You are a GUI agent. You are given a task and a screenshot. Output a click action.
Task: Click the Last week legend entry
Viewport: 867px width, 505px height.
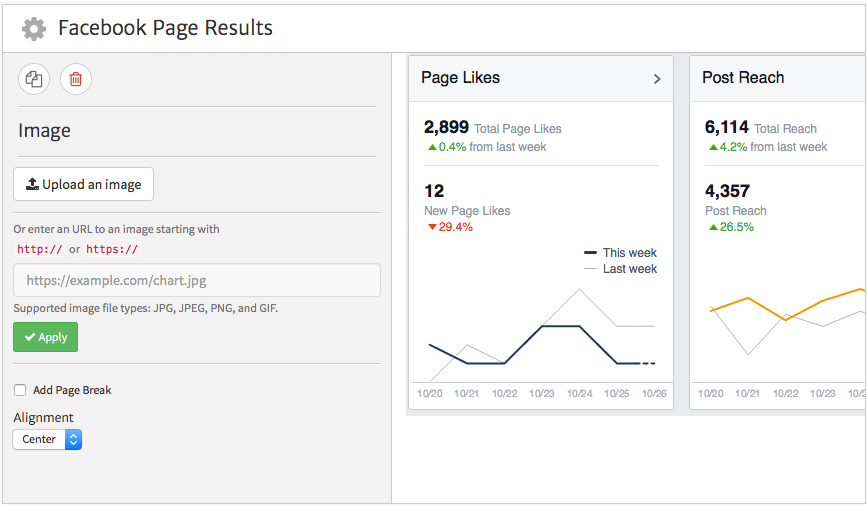pos(620,269)
